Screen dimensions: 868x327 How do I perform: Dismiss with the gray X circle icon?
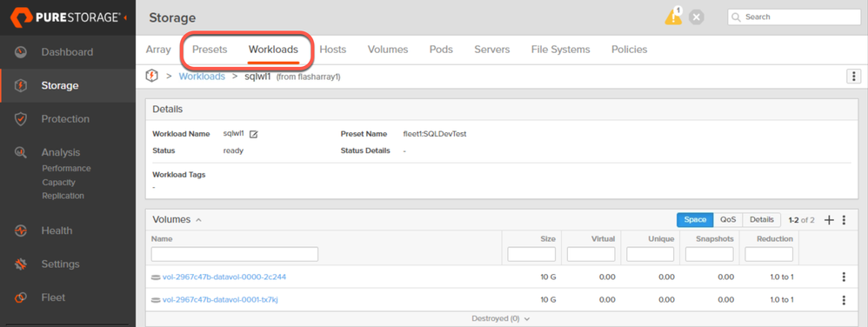pos(697,17)
